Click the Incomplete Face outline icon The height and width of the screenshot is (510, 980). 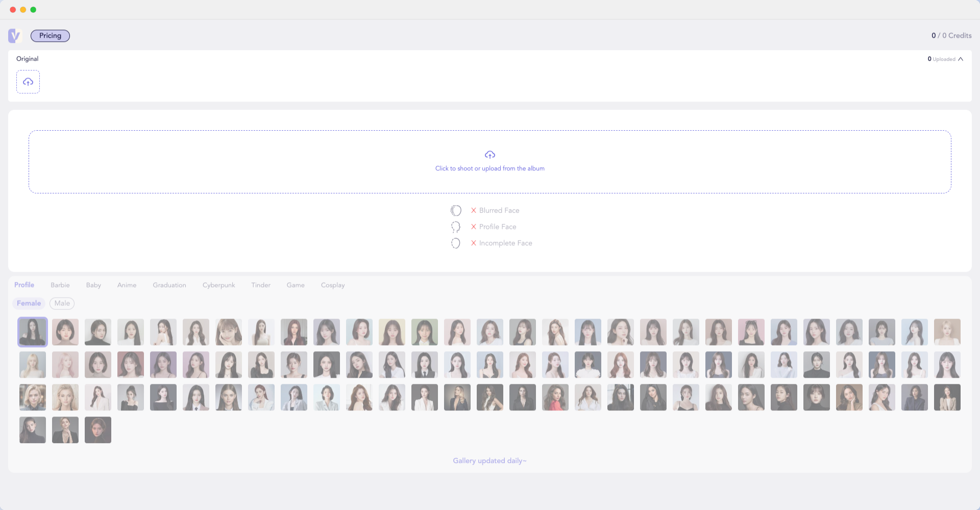click(456, 243)
